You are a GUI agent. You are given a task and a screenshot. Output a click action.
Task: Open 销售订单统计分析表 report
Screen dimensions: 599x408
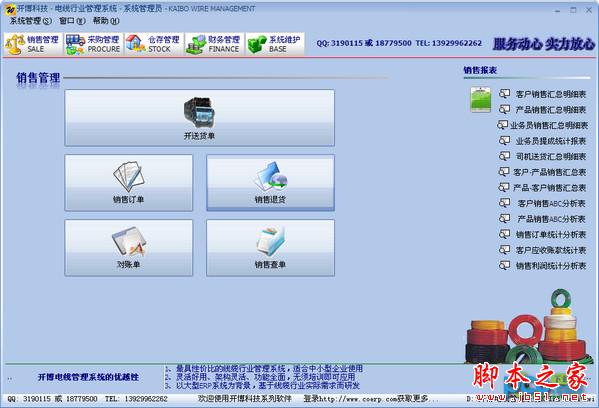550,235
